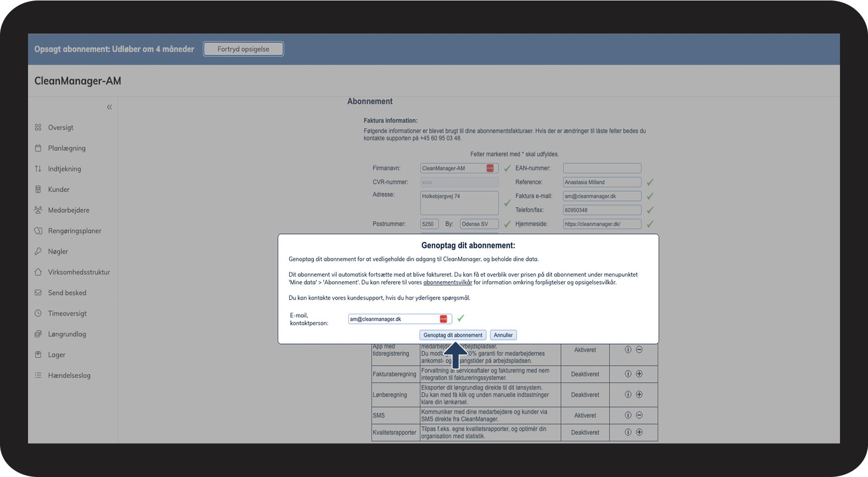The height and width of the screenshot is (477, 868).
Task: Click the Genoptag dit abonnement dialog heading
Action: tap(468, 245)
